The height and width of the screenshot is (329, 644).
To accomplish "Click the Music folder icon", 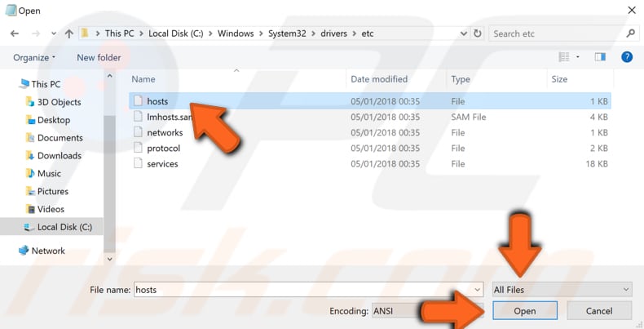I will coord(30,173).
